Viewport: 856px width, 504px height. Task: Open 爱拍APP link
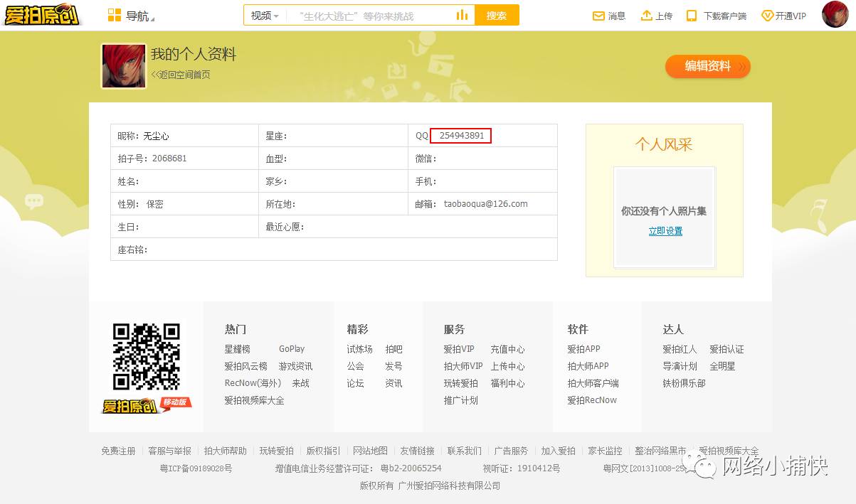coord(584,349)
